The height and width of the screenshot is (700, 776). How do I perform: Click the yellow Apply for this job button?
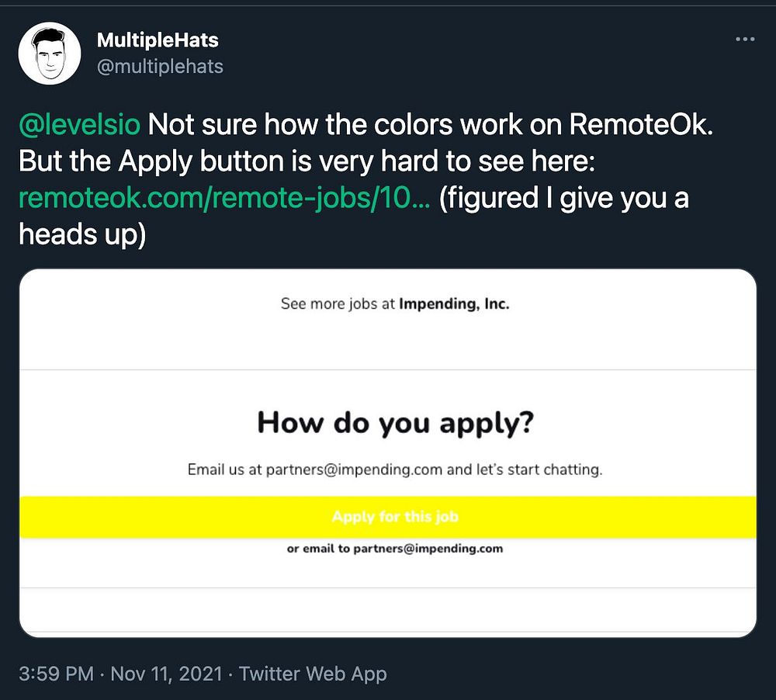coord(388,517)
